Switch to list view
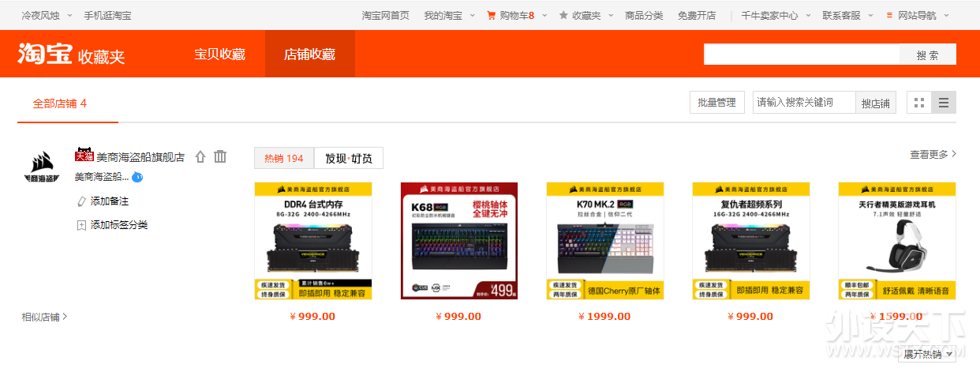Screen dimensions: 980x372 (x=944, y=103)
